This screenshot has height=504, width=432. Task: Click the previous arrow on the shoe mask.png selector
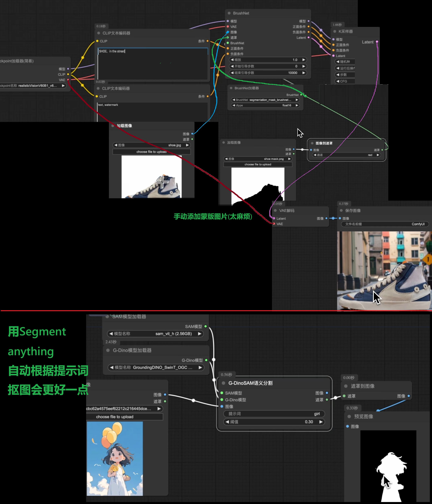[226, 159]
